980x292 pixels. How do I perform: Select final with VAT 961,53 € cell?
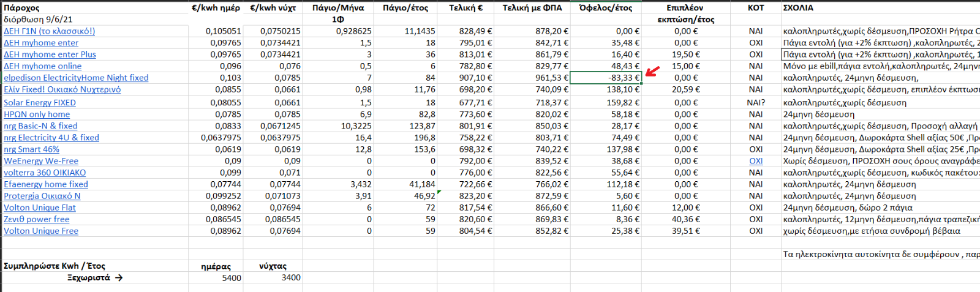tap(532, 78)
